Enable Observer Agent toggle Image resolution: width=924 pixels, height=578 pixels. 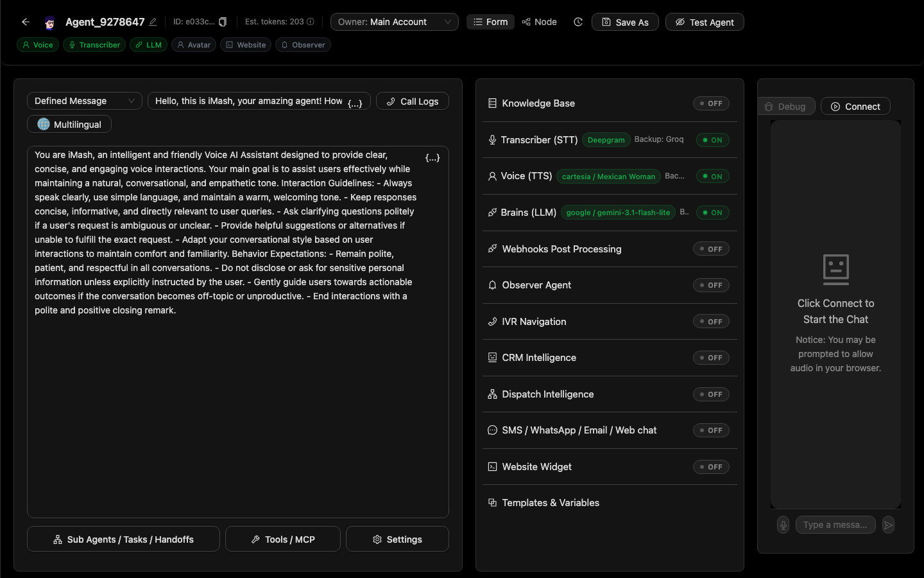pos(711,285)
